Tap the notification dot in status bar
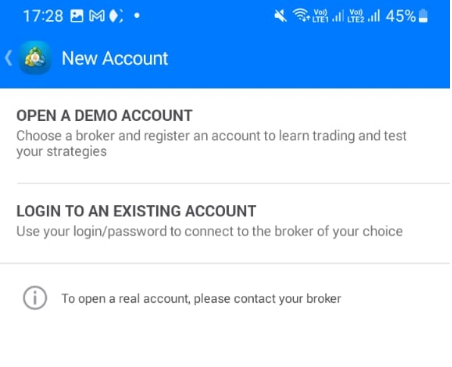The width and height of the screenshot is (452, 367). pos(137,15)
